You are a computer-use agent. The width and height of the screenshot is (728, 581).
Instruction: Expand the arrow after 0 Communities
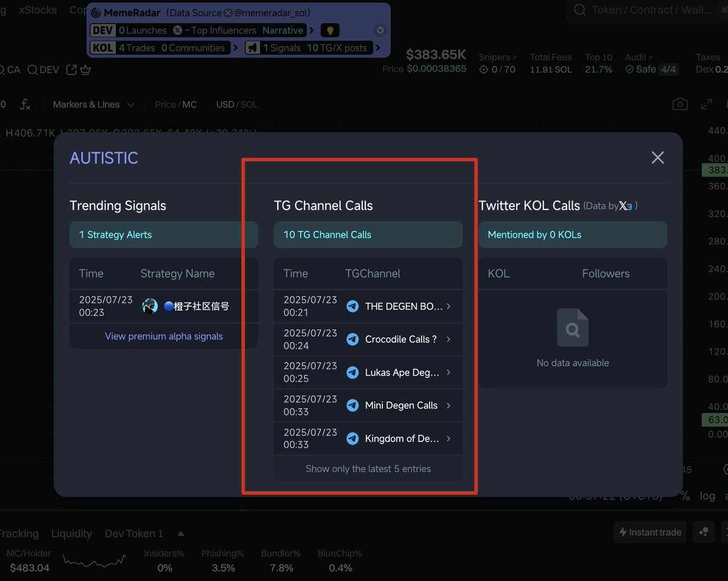(235, 48)
